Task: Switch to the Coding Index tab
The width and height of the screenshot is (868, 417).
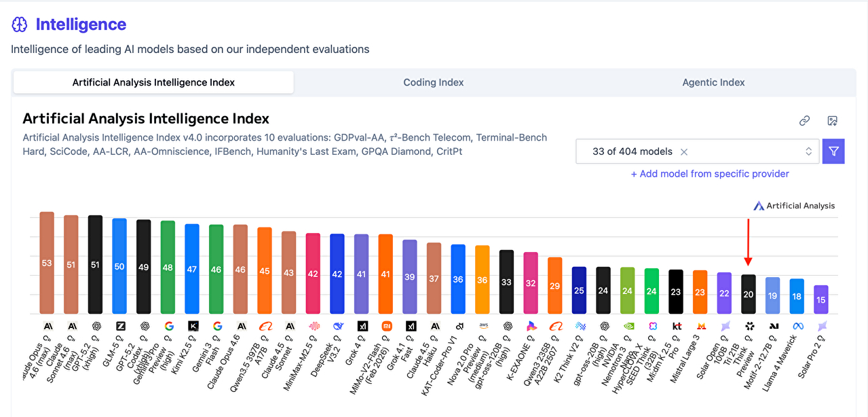Action: (434, 82)
